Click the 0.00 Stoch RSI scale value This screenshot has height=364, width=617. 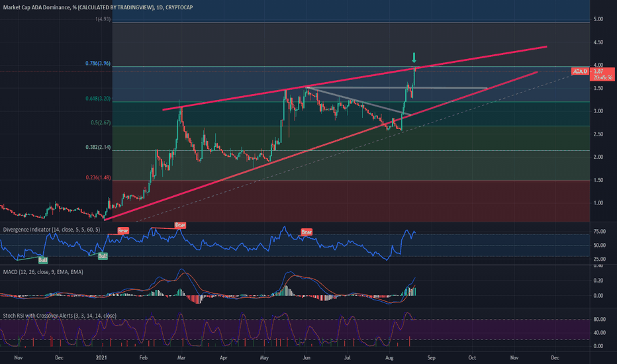[598, 346]
